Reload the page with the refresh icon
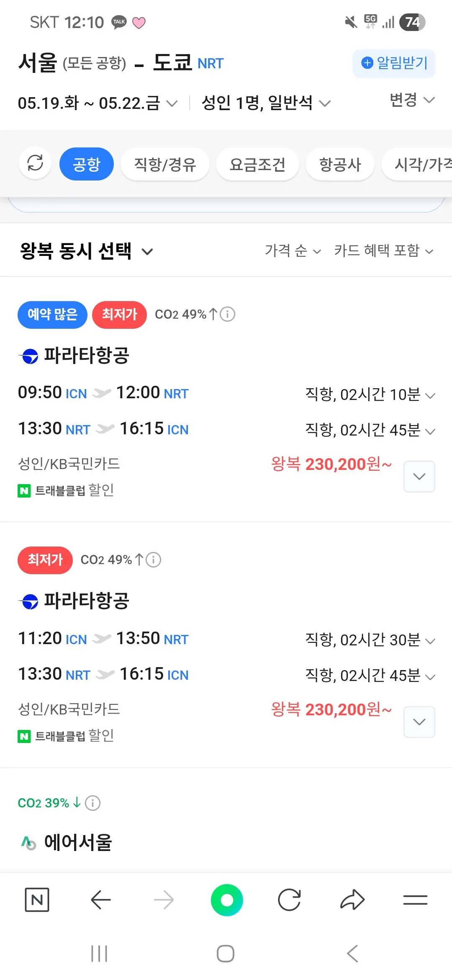 click(289, 900)
